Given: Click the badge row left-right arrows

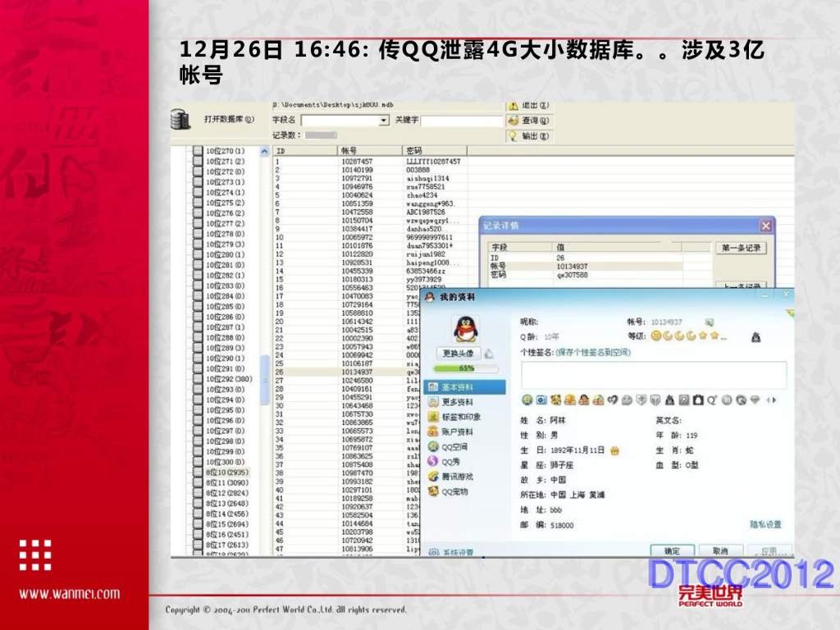Looking at the screenshot, I should pos(771,399).
